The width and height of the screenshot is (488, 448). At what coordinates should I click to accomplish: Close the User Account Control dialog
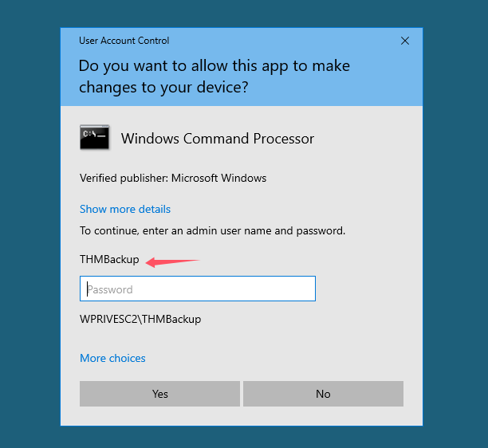(405, 41)
